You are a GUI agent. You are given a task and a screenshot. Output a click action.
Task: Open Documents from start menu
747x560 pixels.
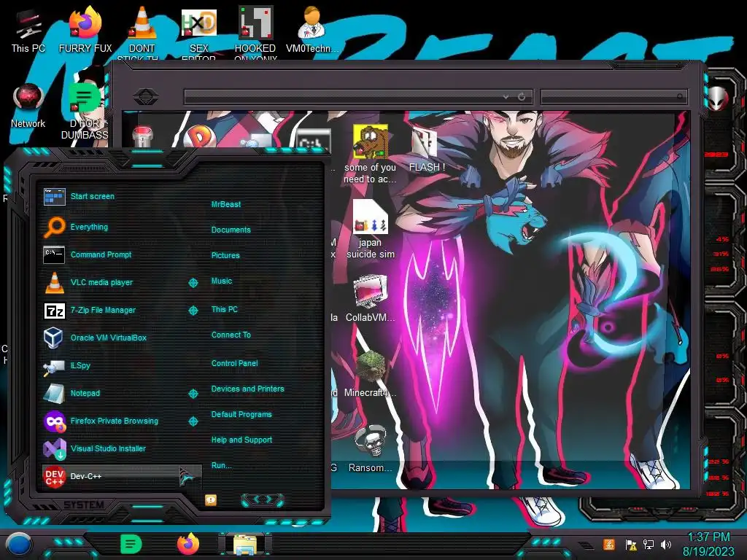point(231,230)
